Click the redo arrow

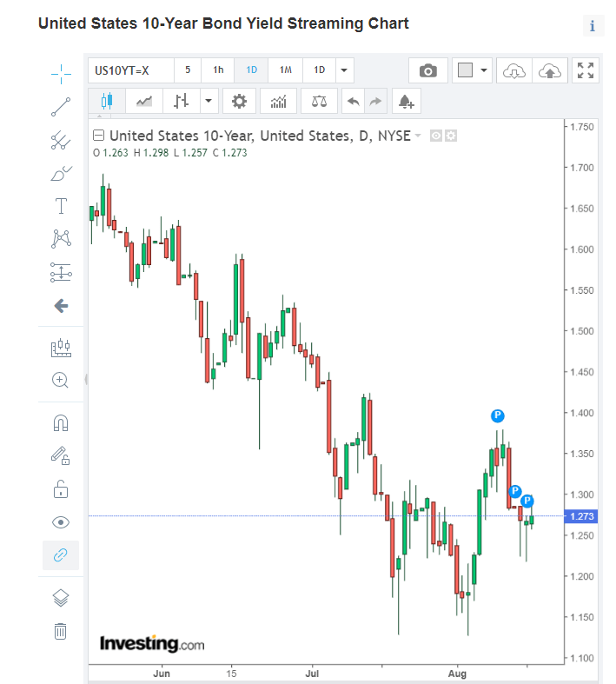[x=375, y=101]
